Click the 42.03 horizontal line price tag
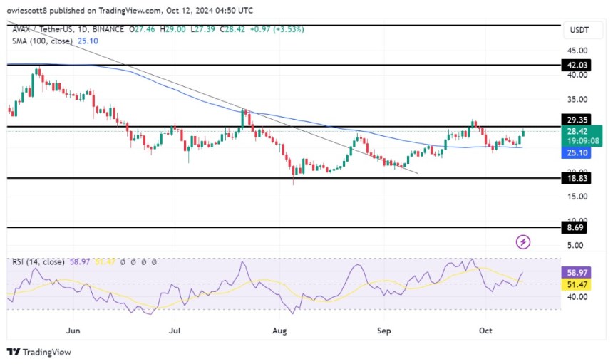613x364 pixels. click(x=577, y=65)
